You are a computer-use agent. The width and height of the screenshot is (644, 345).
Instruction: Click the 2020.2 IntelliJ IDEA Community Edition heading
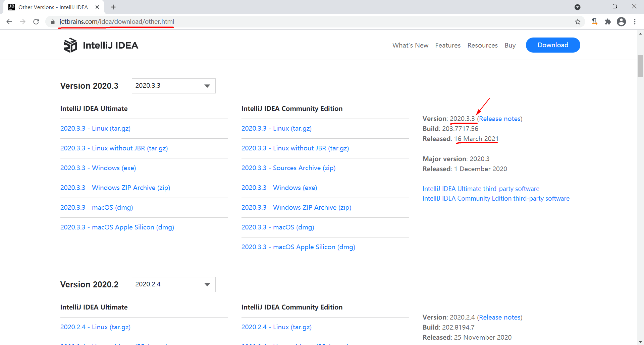[292, 307]
